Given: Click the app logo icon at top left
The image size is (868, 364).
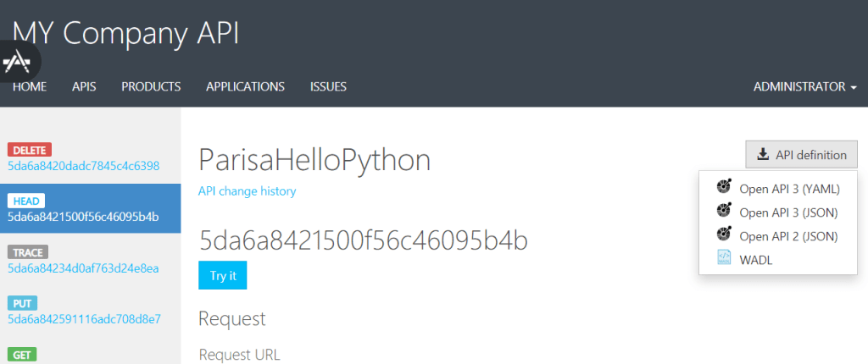Looking at the screenshot, I should [19, 63].
